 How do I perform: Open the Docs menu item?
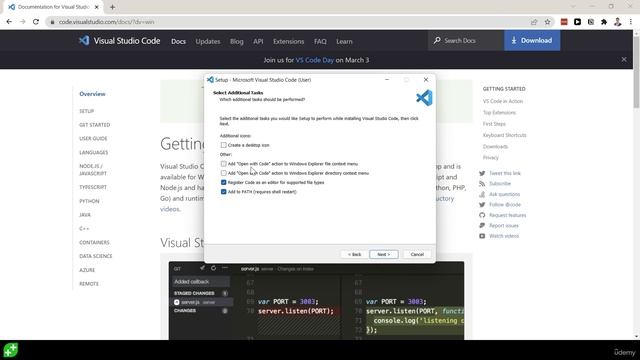pyautogui.click(x=178, y=41)
